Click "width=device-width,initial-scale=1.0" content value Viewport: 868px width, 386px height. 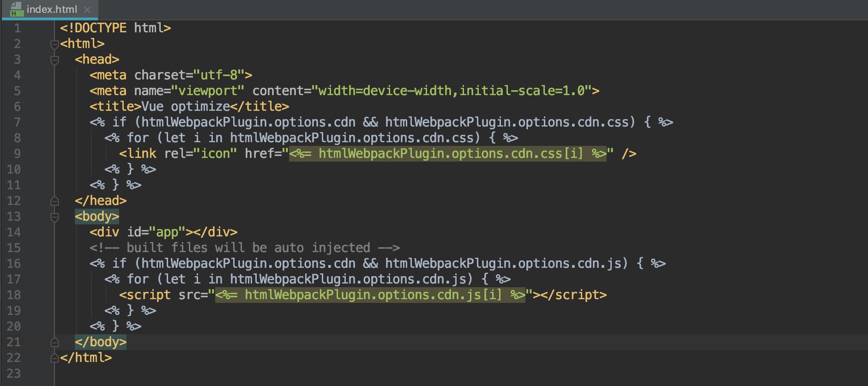[452, 91]
